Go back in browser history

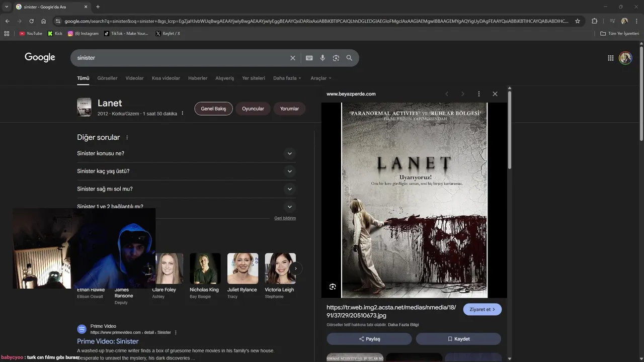coord(7,21)
